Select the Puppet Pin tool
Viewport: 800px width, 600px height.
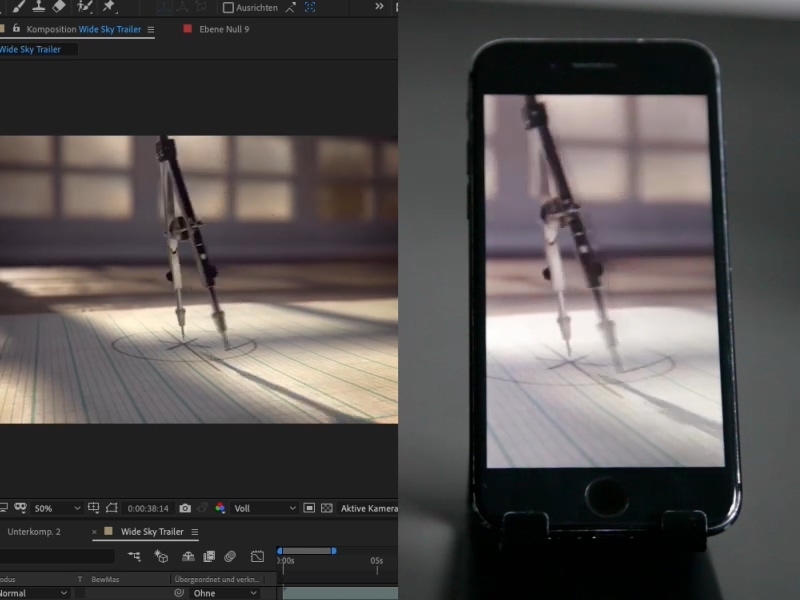(x=108, y=6)
